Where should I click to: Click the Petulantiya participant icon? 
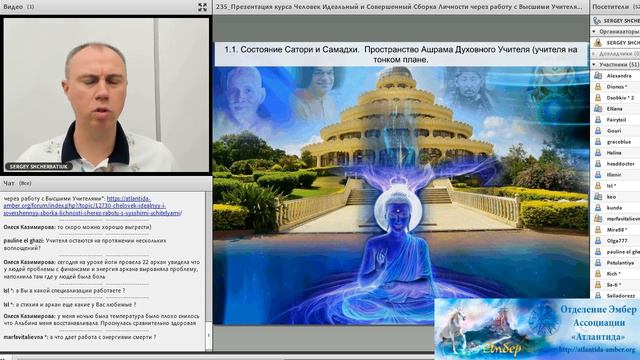(x=598, y=263)
